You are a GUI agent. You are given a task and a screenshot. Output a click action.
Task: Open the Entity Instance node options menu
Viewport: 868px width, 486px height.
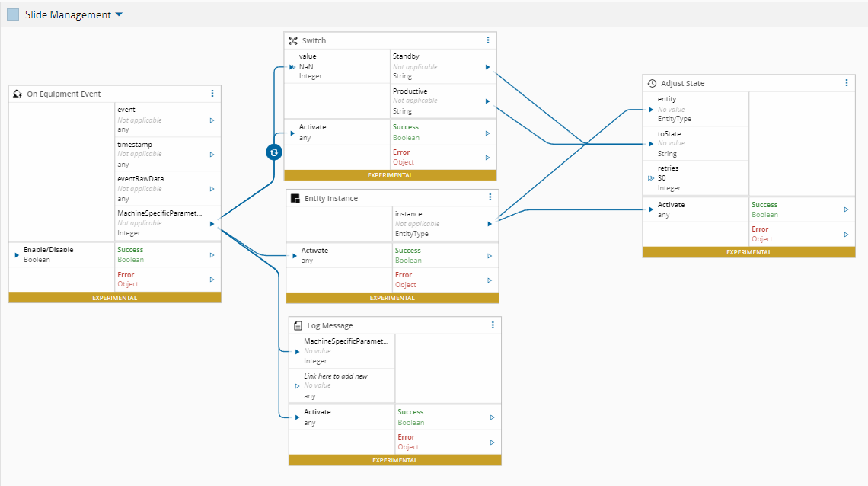tap(490, 198)
